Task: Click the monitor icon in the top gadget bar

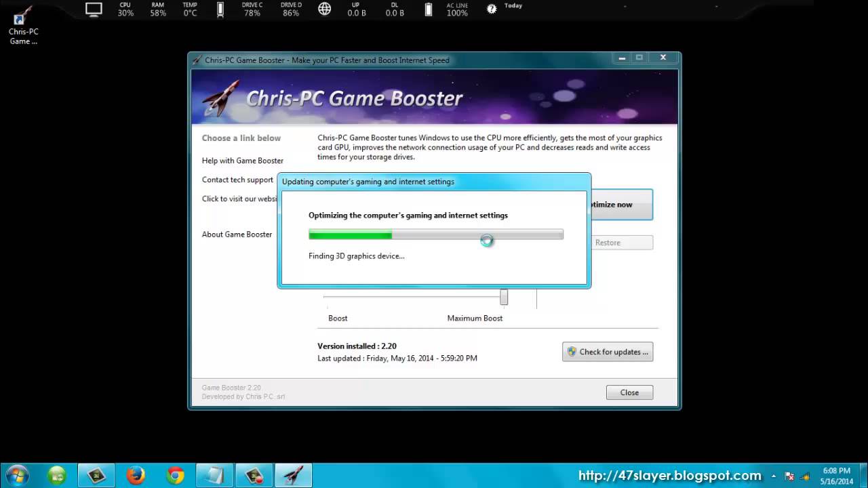Action: pyautogui.click(x=94, y=9)
